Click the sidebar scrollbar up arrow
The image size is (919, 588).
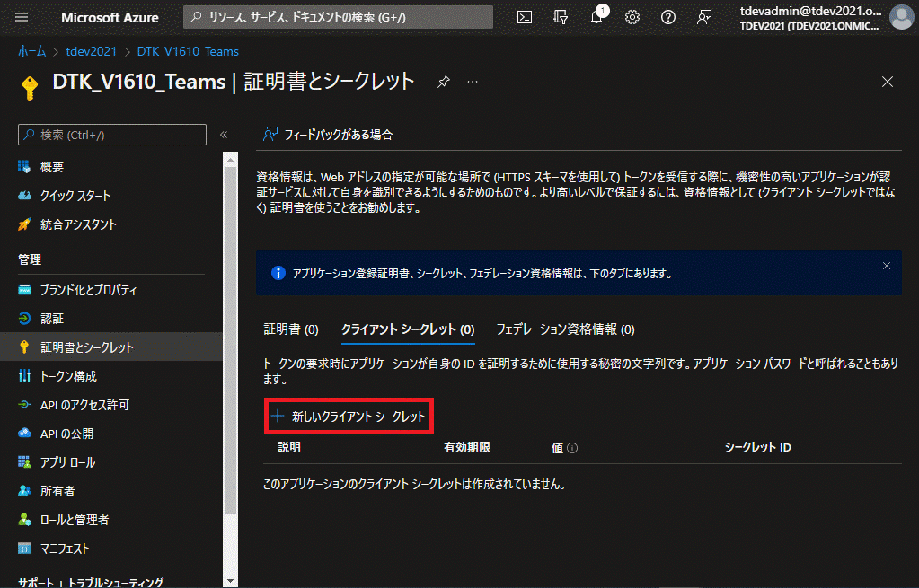click(230, 159)
